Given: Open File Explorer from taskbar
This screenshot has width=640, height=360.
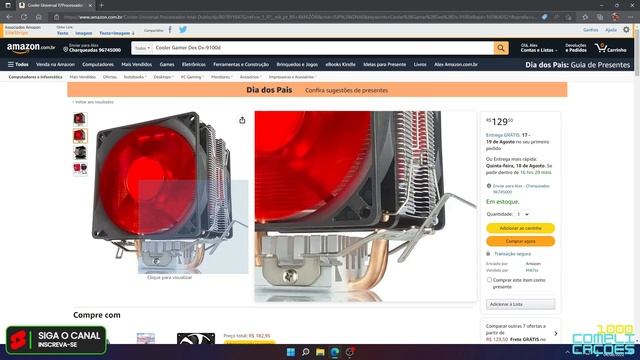Looking at the screenshot, I should pos(320,352).
